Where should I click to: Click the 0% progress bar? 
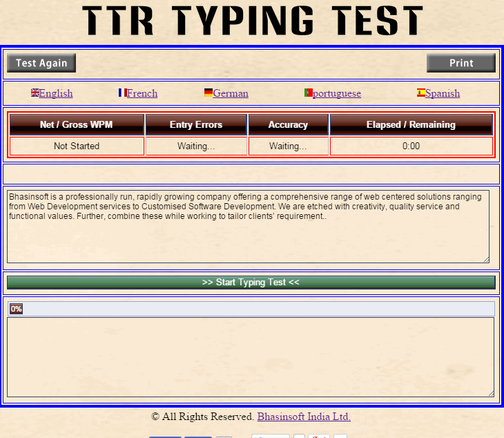click(x=251, y=309)
